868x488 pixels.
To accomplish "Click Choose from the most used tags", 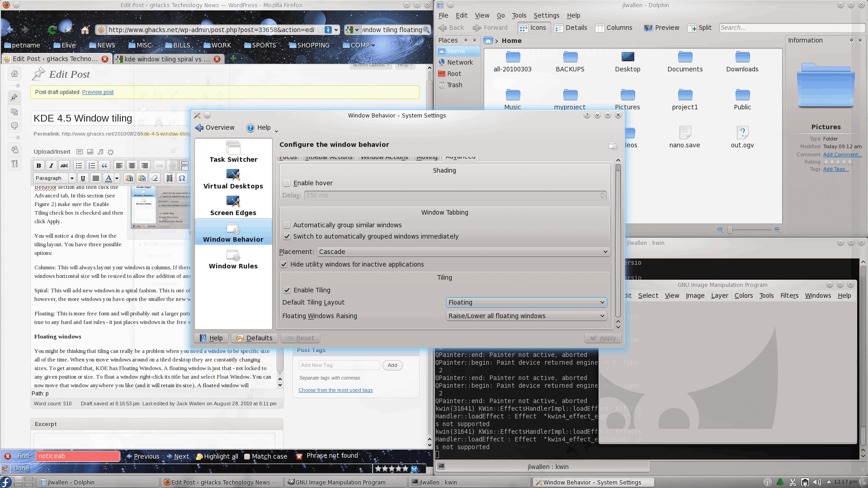I will click(x=335, y=390).
